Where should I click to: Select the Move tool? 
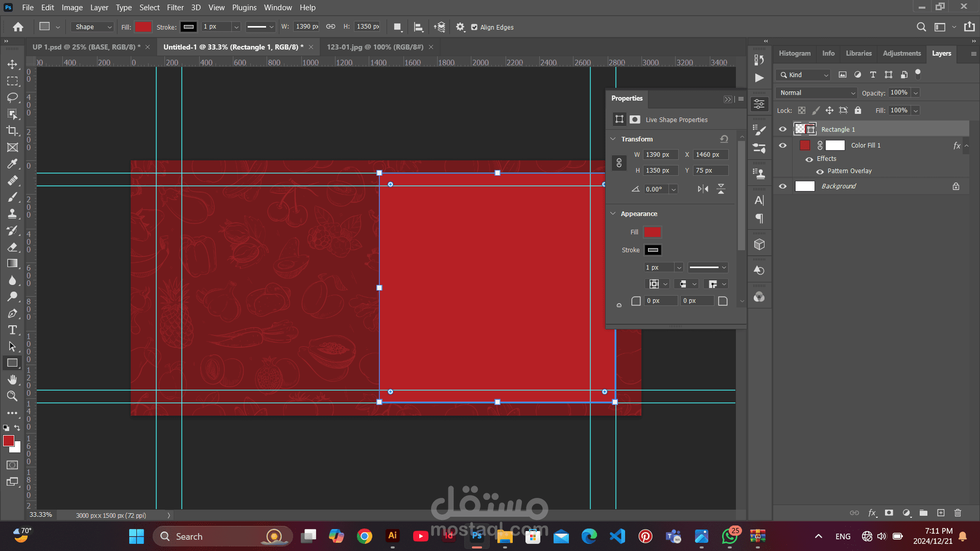(x=12, y=64)
